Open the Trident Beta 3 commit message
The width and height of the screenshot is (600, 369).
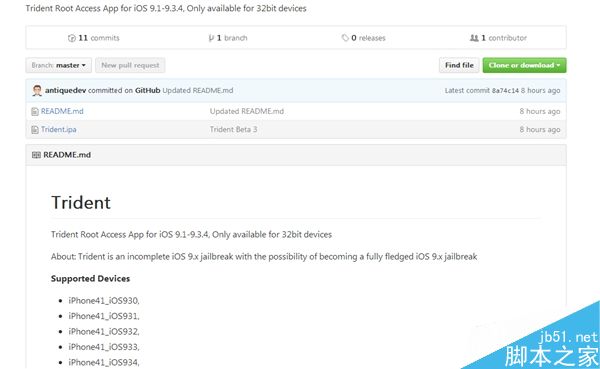pyautogui.click(x=233, y=129)
